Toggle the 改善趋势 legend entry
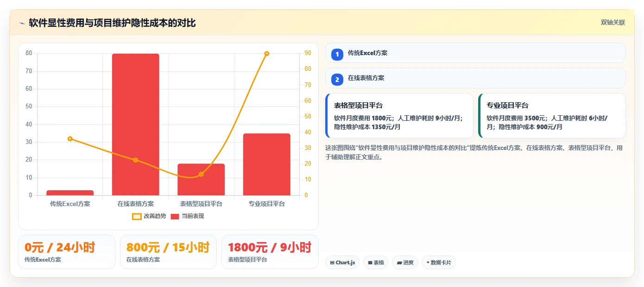Image resolution: width=644 pixels, height=287 pixels. [149, 216]
